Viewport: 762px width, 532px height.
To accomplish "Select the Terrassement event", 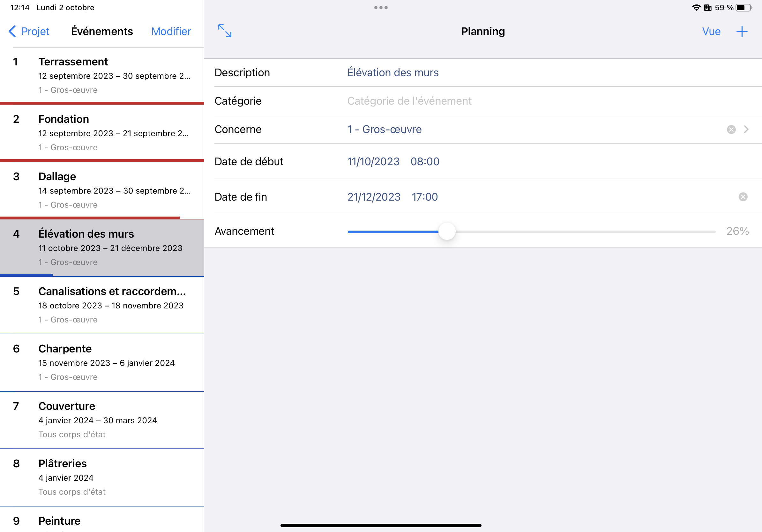I will 102,75.
